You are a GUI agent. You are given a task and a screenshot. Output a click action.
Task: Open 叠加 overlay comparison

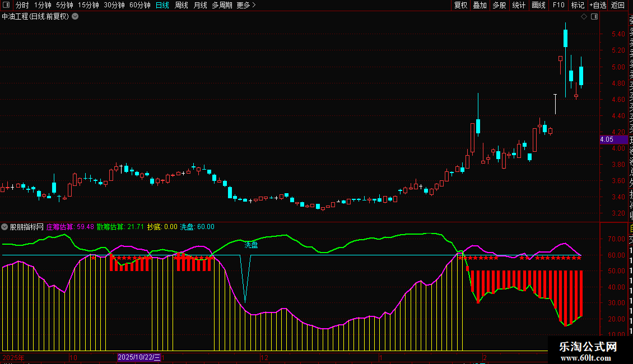coord(480,6)
